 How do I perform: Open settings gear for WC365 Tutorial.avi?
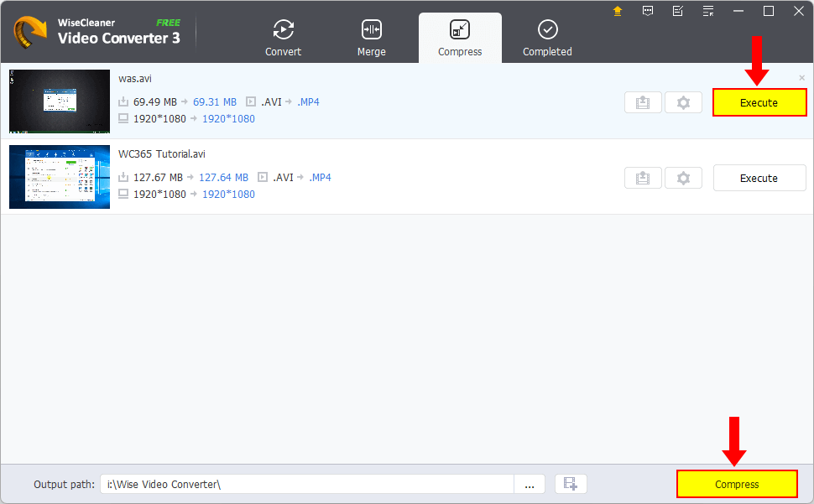tap(683, 178)
